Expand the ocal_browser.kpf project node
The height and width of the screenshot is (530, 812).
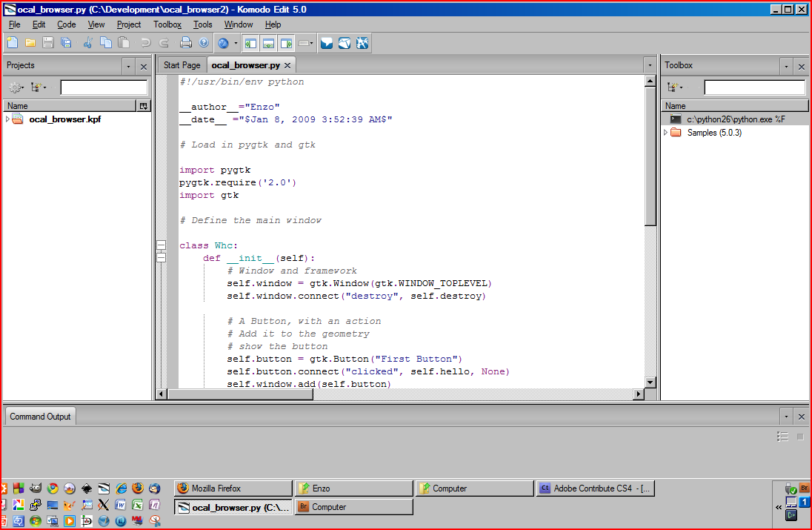(x=7, y=119)
